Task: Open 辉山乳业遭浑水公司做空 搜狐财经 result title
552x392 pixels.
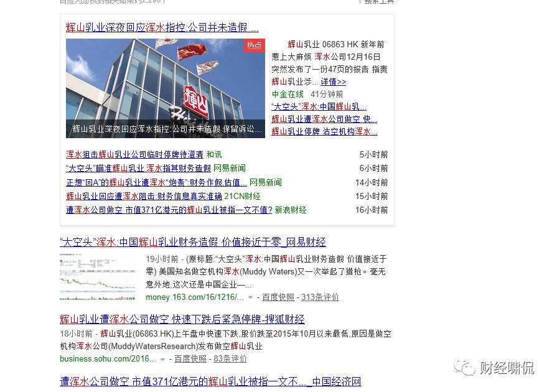Action: pyautogui.click(x=182, y=319)
